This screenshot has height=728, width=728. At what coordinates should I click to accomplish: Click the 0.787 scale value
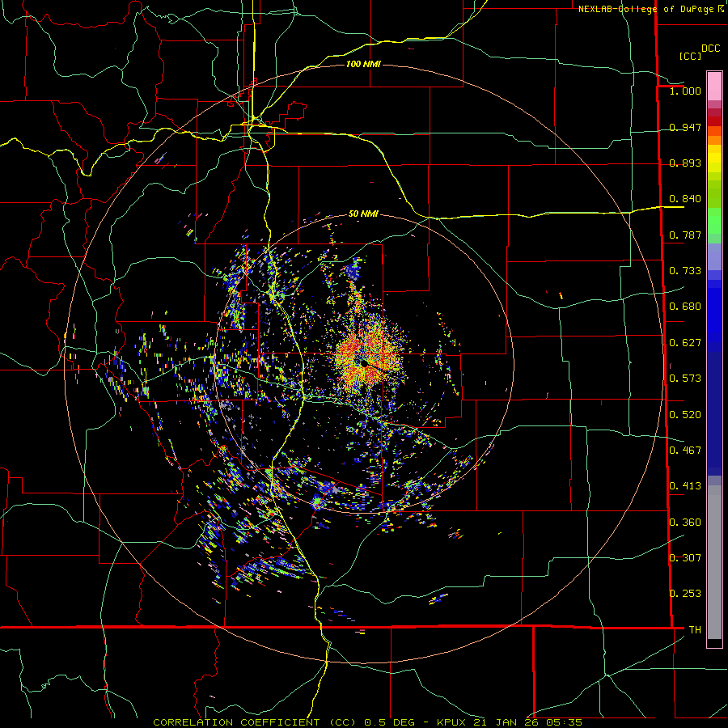(x=685, y=235)
